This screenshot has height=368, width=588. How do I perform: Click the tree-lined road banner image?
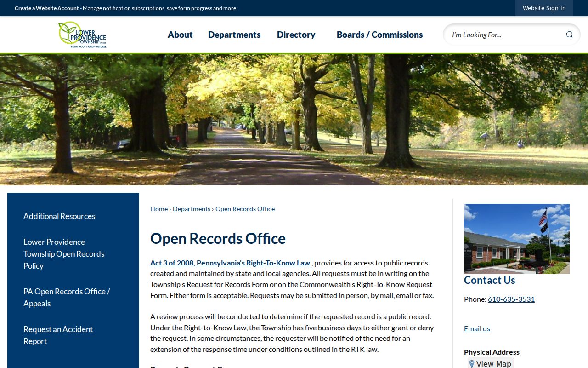point(294,120)
